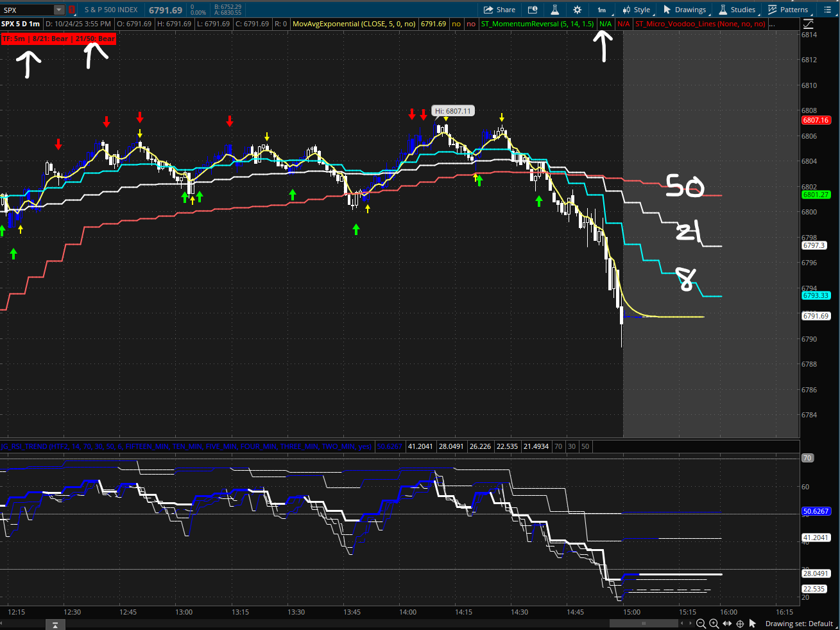Click the flask Edit Studies icon
This screenshot has width=840, height=630.
coord(554,10)
